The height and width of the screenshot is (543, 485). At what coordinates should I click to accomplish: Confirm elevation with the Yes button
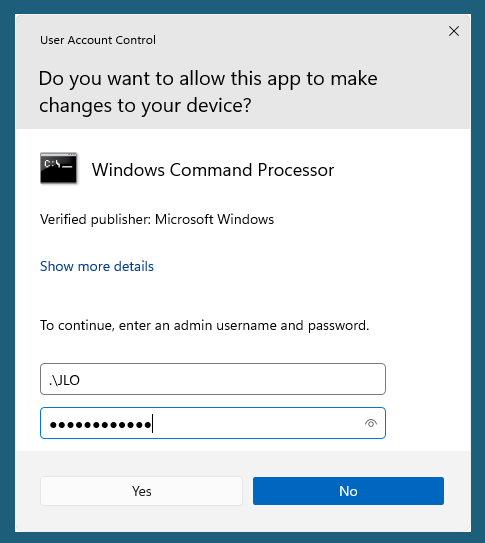click(x=141, y=491)
